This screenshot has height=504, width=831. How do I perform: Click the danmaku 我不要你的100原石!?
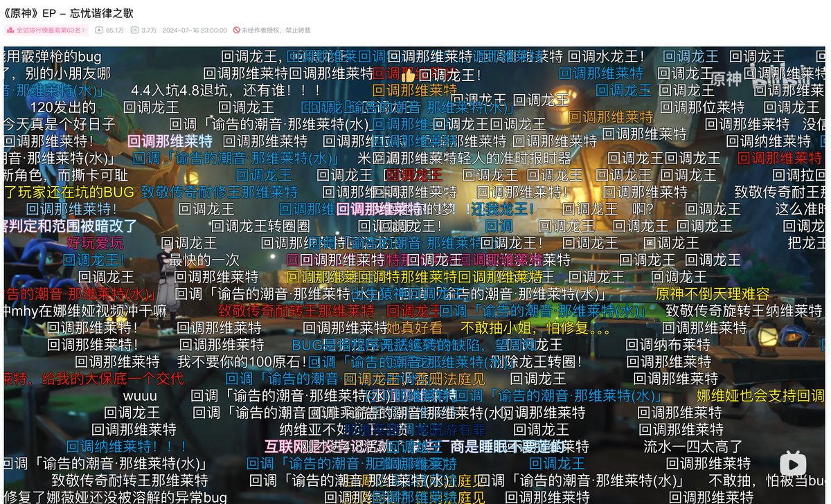click(x=242, y=361)
